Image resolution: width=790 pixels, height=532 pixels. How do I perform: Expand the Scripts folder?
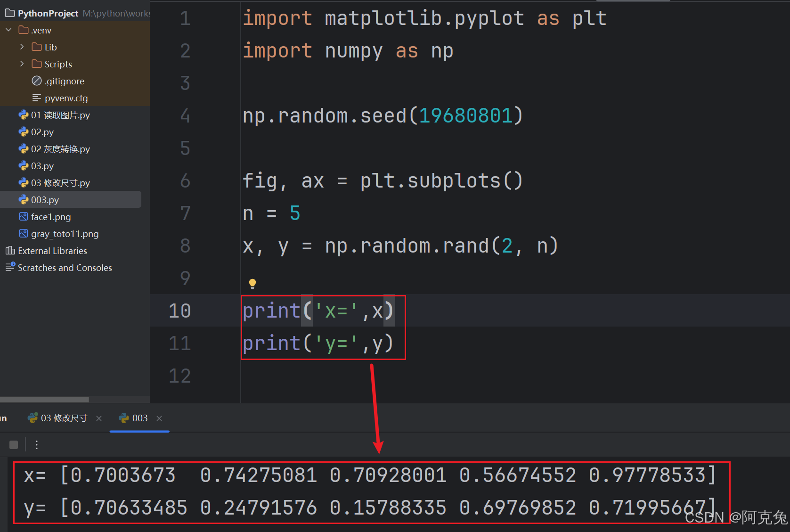21,64
